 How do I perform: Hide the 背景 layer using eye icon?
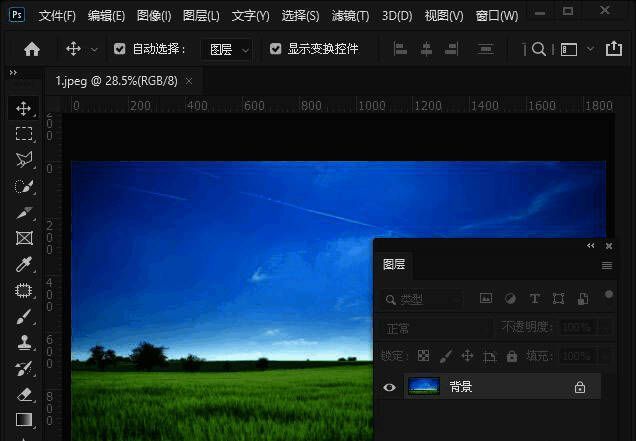(x=389, y=387)
